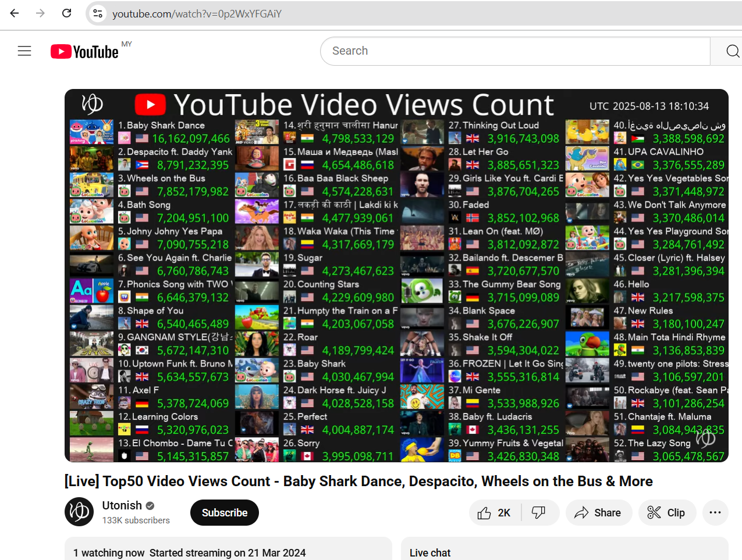The width and height of the screenshot is (742, 560).
Task: Reload the page using browser refresh icon
Action: (67, 13)
